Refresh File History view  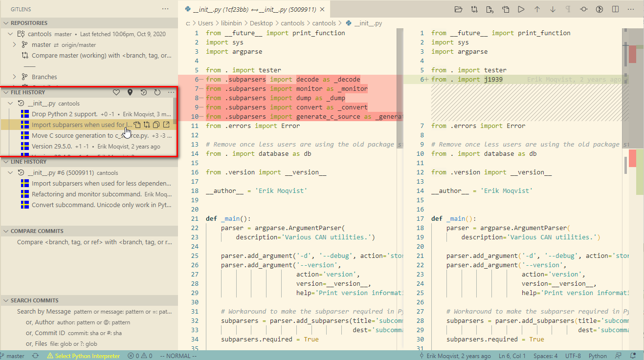157,92
